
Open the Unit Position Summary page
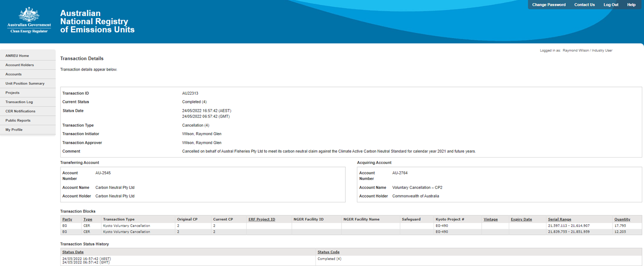pyautogui.click(x=25, y=84)
